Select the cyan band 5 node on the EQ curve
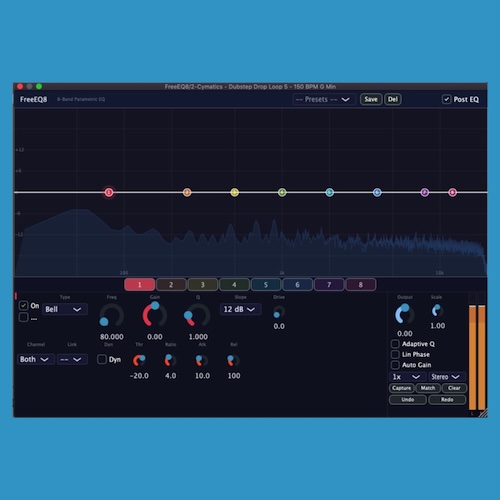 (x=330, y=192)
